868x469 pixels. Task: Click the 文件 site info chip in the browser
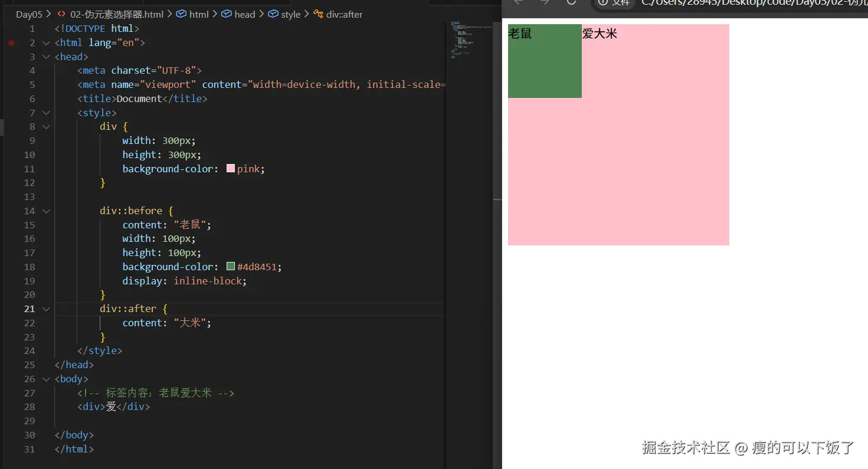coord(615,3)
